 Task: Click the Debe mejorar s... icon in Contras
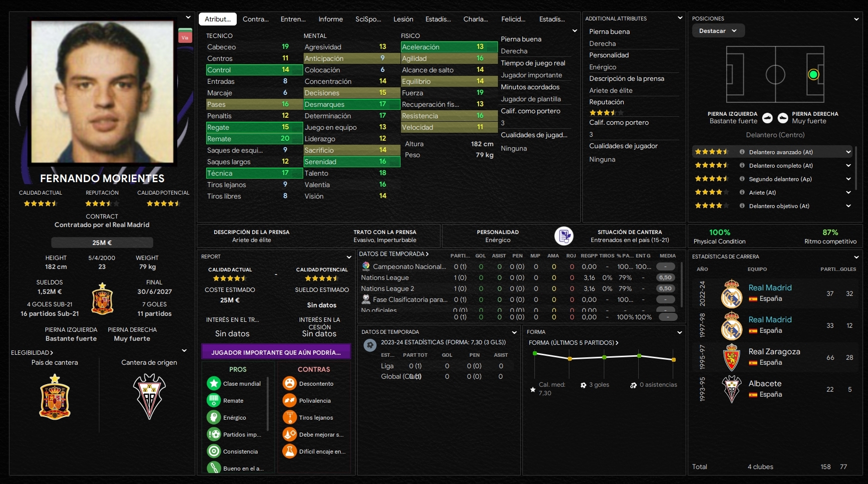click(x=290, y=434)
